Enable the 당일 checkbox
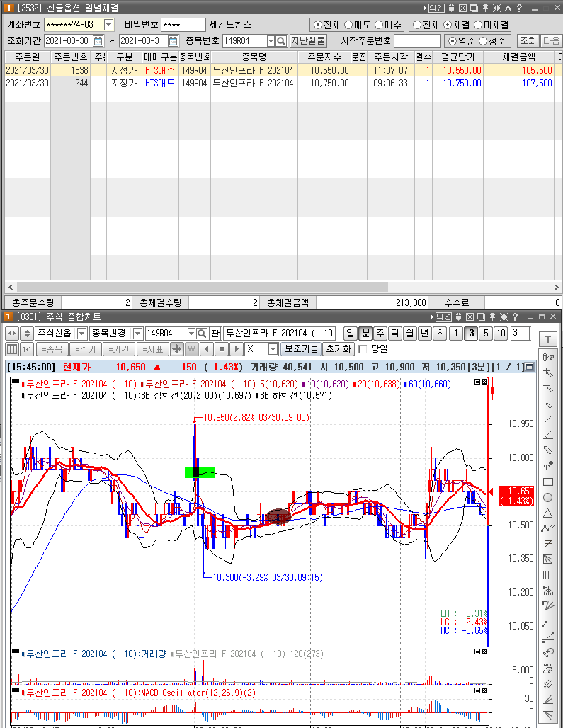Screen dimensions: 563x728 [363, 348]
